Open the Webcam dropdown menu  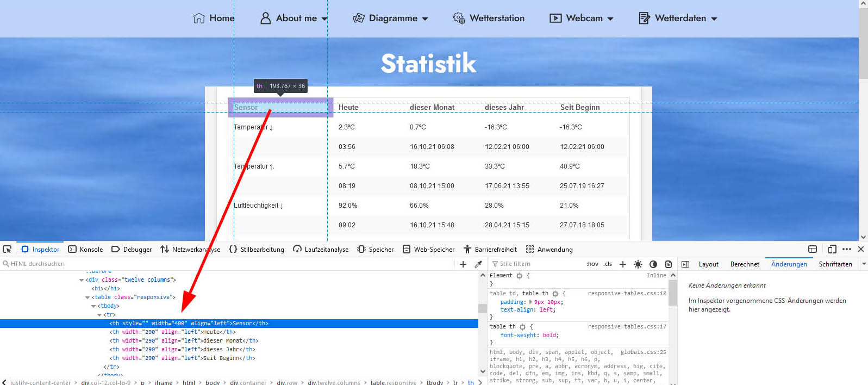point(582,18)
